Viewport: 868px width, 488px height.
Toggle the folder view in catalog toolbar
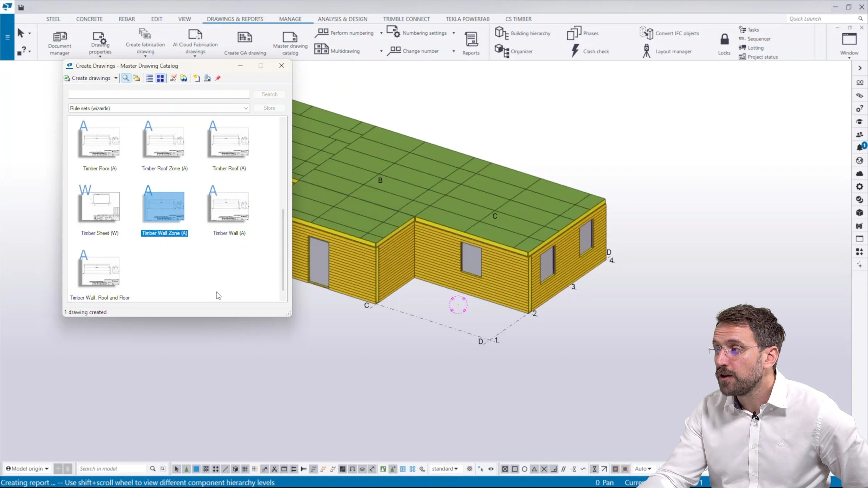pyautogui.click(x=136, y=78)
